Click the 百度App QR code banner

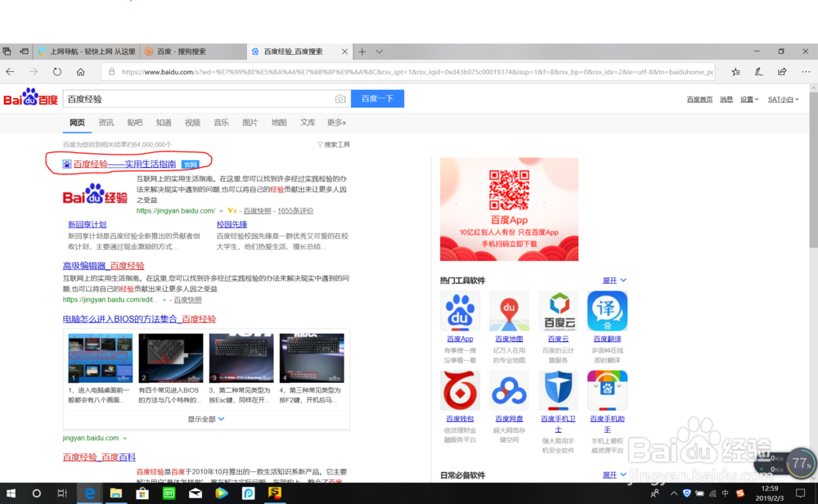509,209
